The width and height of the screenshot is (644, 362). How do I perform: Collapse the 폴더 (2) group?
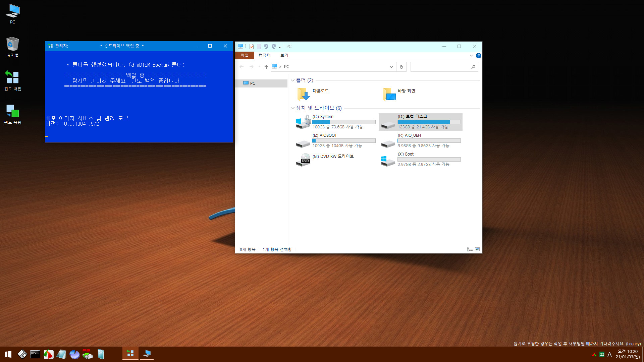coord(292,80)
